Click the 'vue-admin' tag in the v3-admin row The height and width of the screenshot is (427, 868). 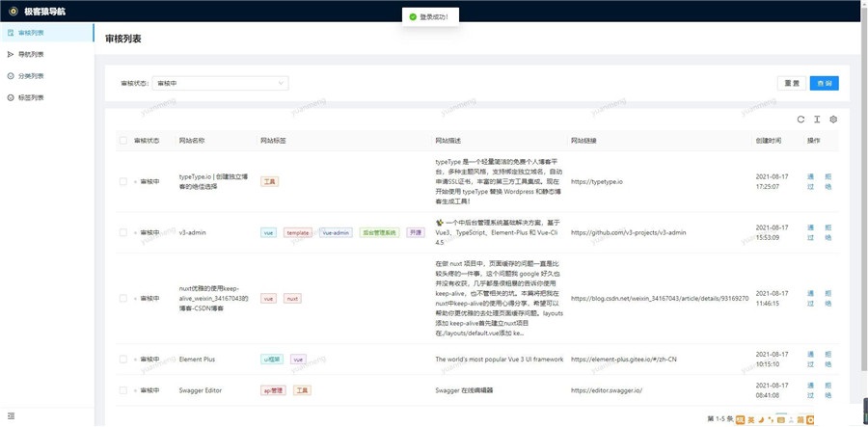tap(336, 232)
